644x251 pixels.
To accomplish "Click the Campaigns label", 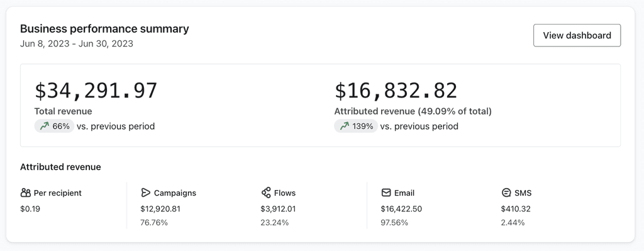I will coord(175,192).
